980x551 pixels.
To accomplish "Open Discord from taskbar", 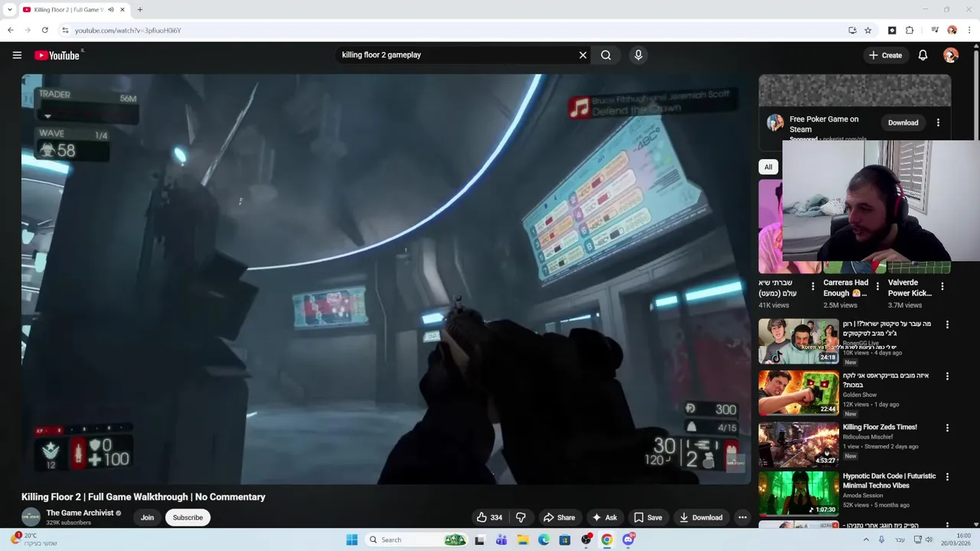I will [x=629, y=540].
